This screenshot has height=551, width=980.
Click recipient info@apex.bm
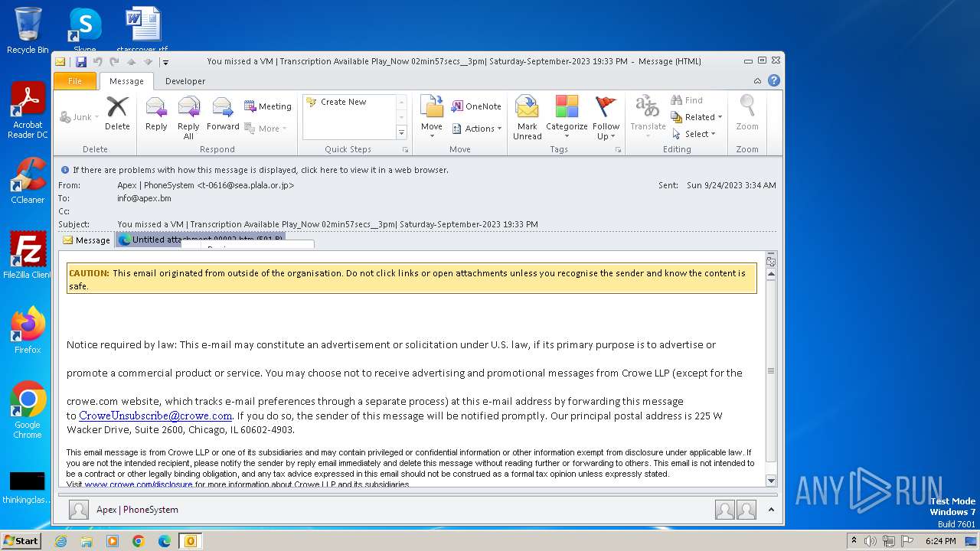click(144, 198)
